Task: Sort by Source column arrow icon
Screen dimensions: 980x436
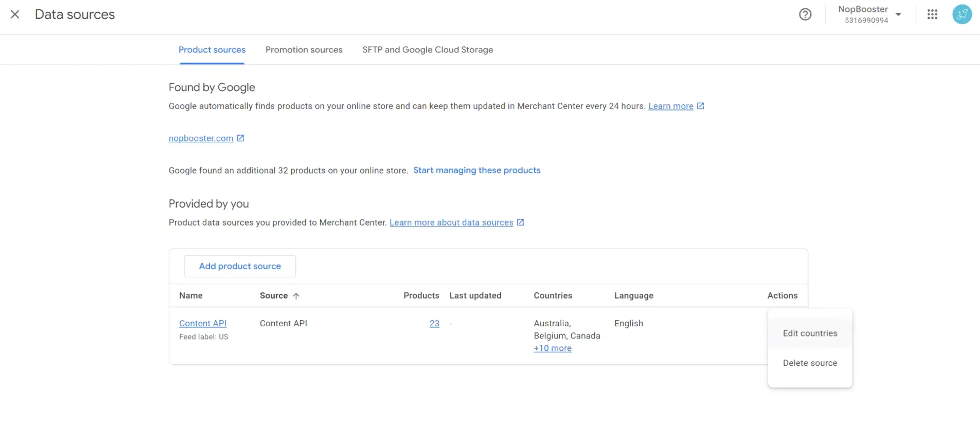Action: click(x=296, y=296)
